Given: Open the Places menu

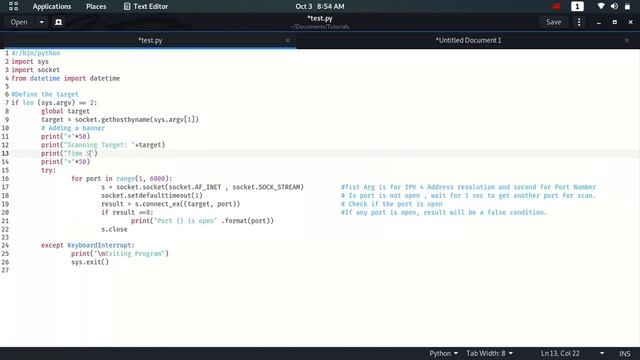Looking at the screenshot, I should click(x=96, y=7).
